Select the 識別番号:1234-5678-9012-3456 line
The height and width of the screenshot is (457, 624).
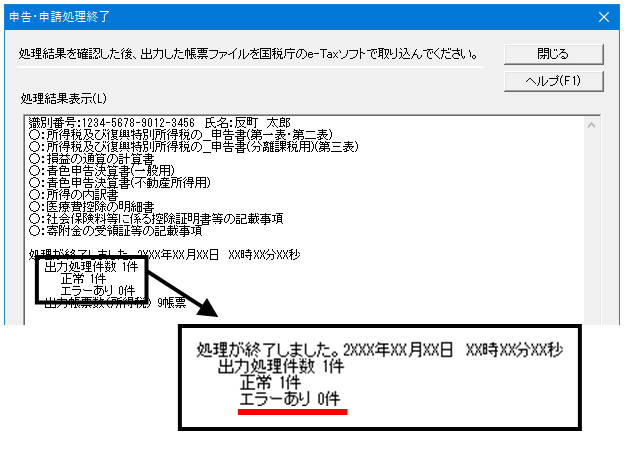(160, 123)
